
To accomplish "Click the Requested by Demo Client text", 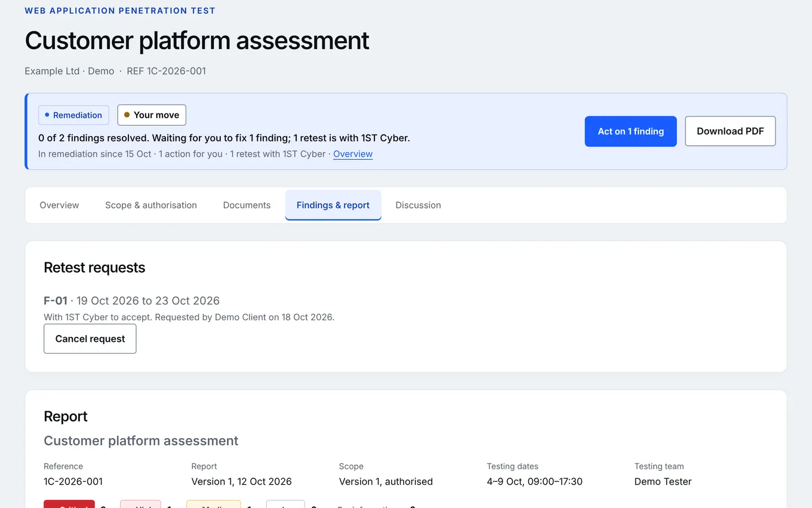I will pyautogui.click(x=245, y=317).
